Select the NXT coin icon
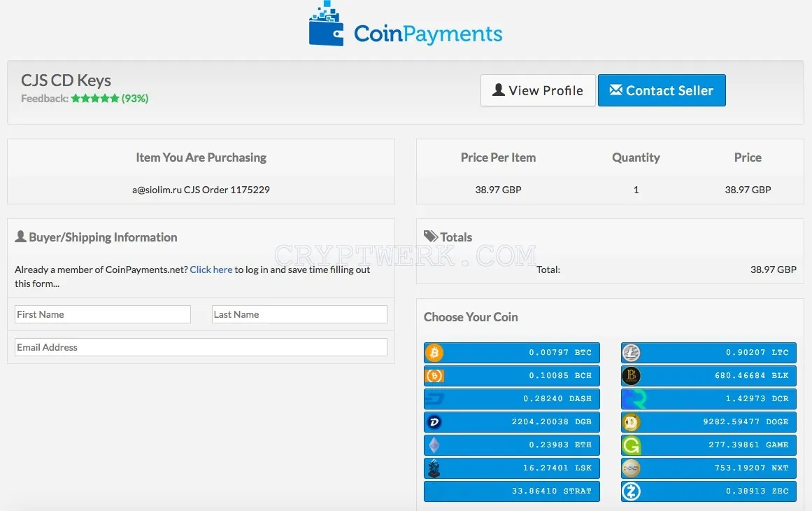Viewport: 812px width, 511px height. (631, 468)
